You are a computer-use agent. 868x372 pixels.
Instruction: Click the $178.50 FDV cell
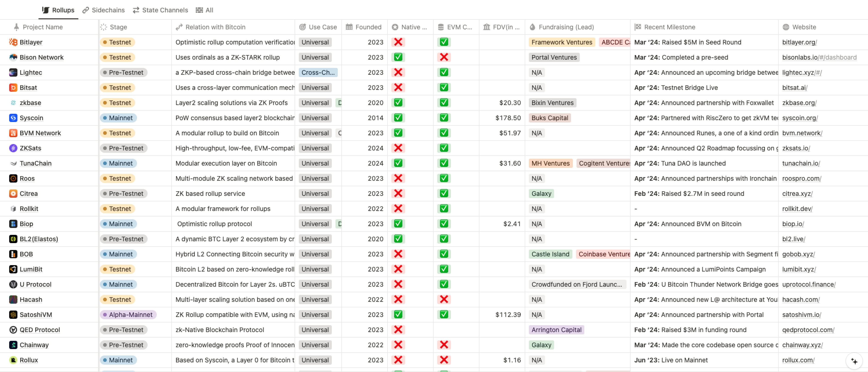(502, 118)
